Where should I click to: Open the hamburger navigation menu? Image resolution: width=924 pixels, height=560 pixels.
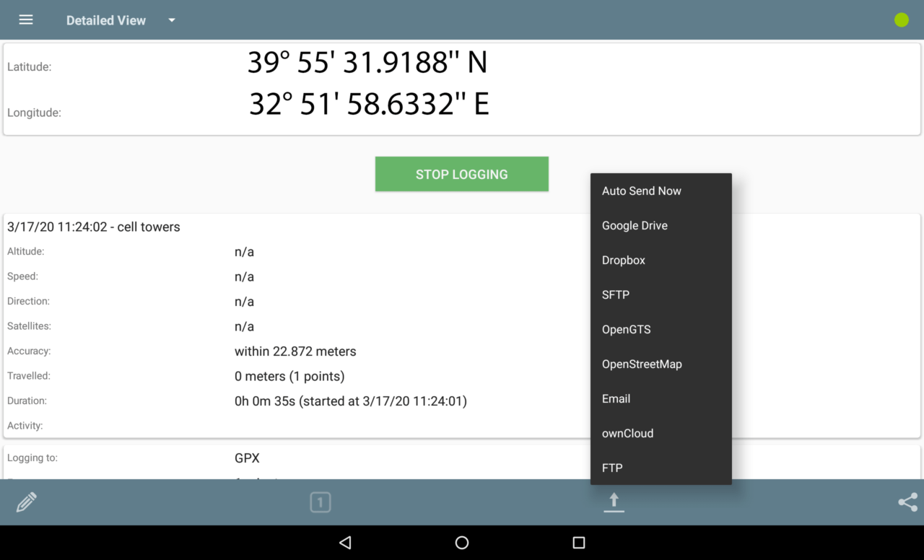(26, 20)
